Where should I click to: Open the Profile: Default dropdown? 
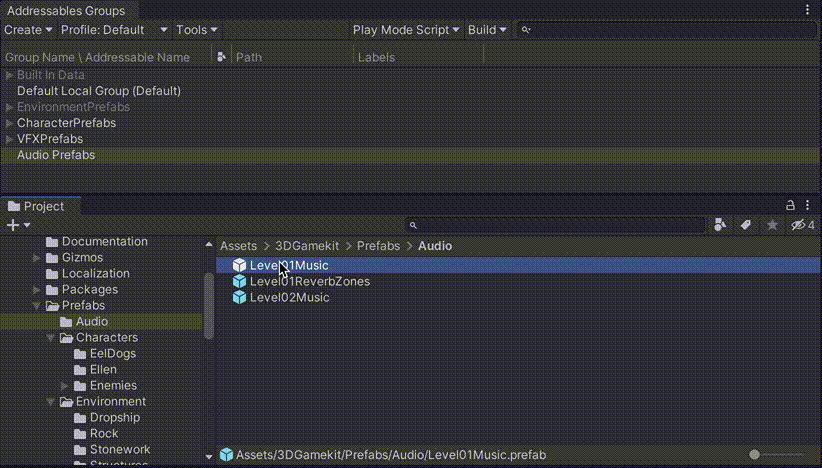click(x=114, y=30)
